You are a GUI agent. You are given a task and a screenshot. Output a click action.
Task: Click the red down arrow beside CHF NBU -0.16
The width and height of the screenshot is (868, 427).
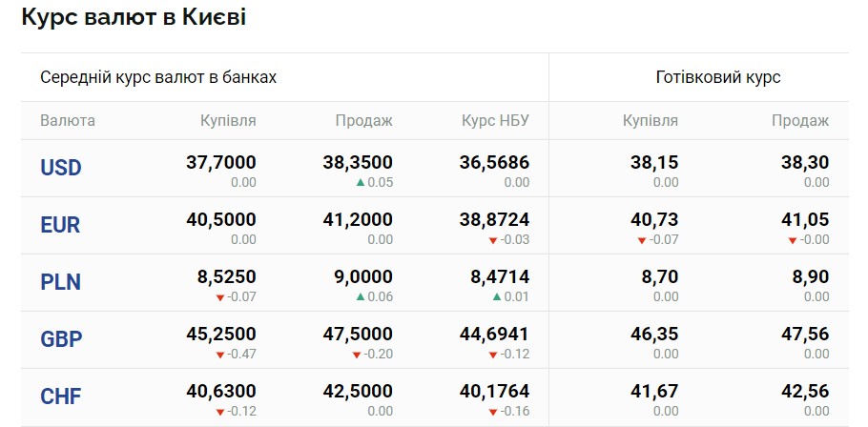493,412
